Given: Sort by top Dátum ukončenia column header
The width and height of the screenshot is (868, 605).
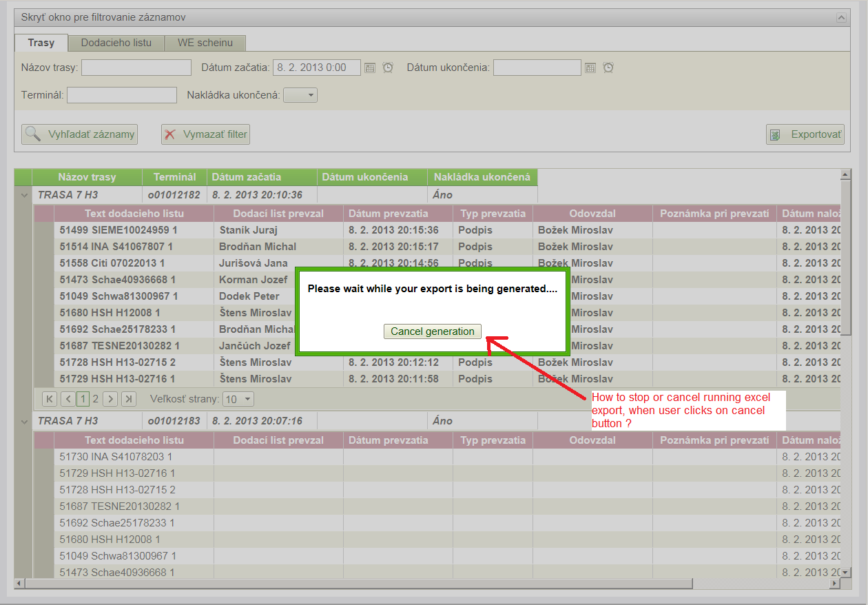Looking at the screenshot, I should pyautogui.click(x=373, y=177).
